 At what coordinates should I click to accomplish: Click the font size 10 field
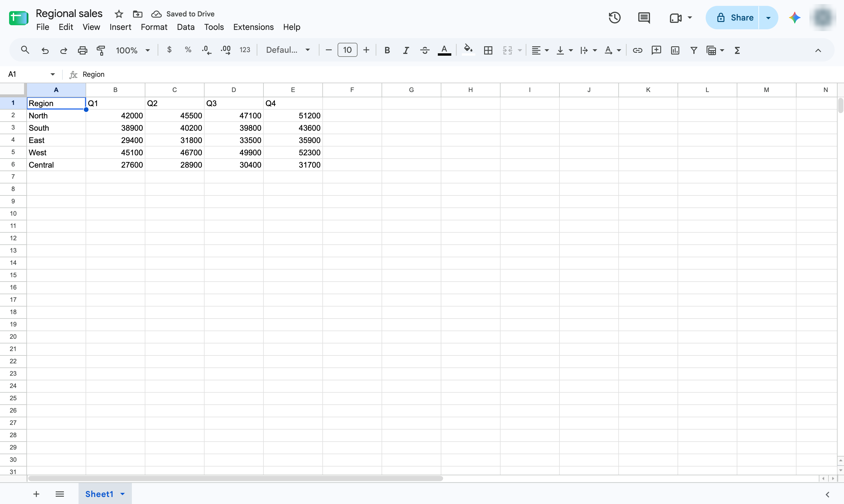[x=347, y=50]
